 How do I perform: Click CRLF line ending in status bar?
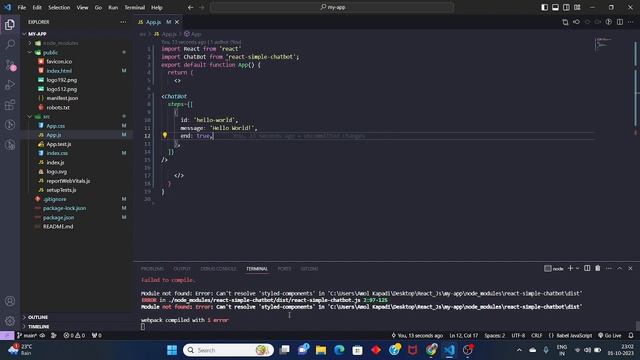[537, 335]
